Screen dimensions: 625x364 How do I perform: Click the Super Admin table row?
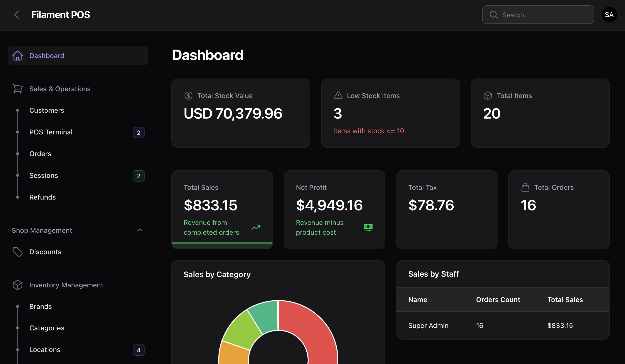tap(502, 325)
